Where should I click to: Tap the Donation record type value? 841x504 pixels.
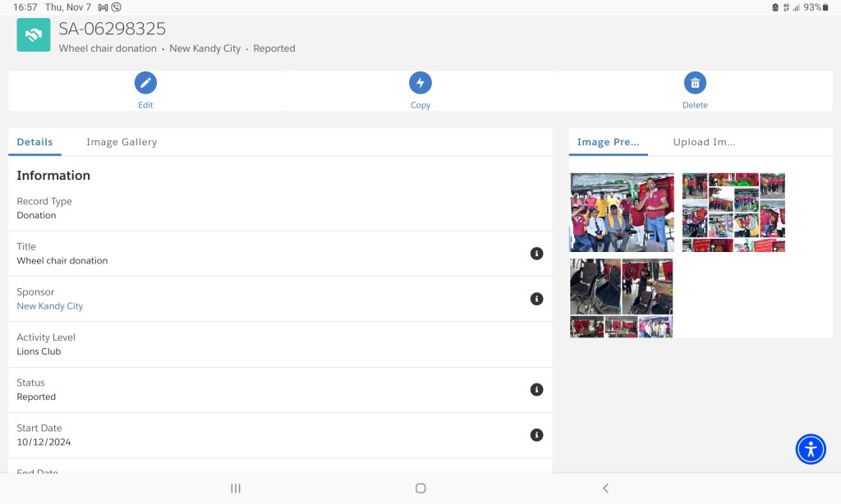tap(36, 216)
